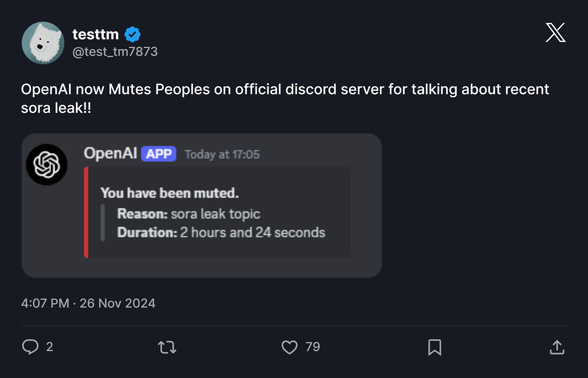Open the testtm display name
Screen dimensions: 588x378
point(96,35)
